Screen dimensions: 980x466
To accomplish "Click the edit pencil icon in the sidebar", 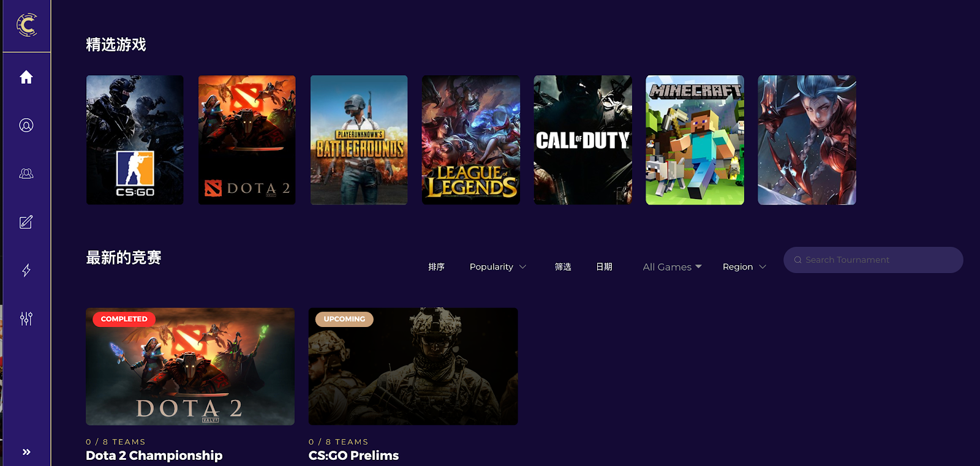I will click(26, 222).
